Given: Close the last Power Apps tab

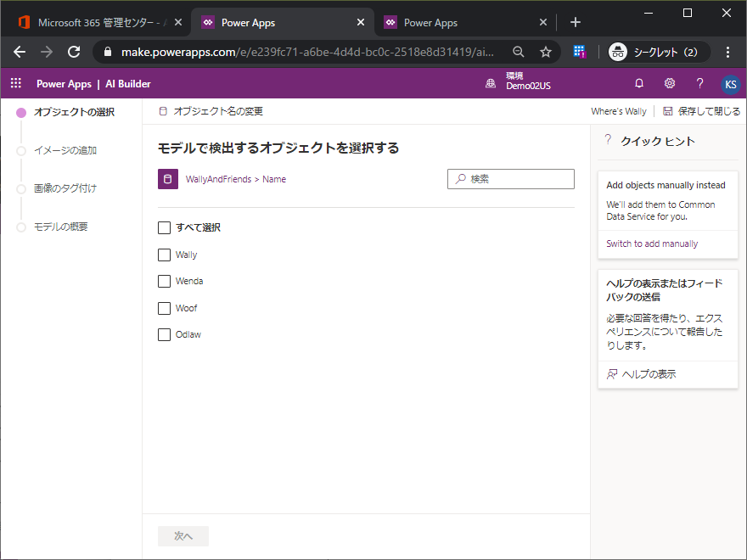Looking at the screenshot, I should coord(542,22).
